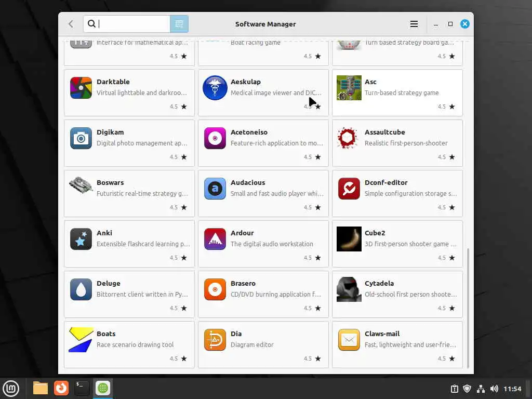
Task: Click the 'Realistic first-person-shooter' text
Action: click(406, 143)
